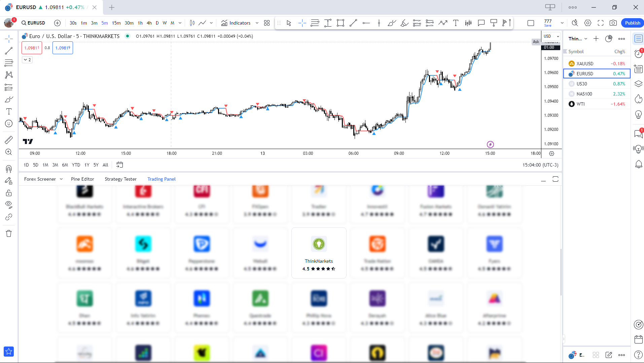The height and width of the screenshot is (363, 644).
Task: Switch to the 30s timeframe
Action: [x=73, y=23]
